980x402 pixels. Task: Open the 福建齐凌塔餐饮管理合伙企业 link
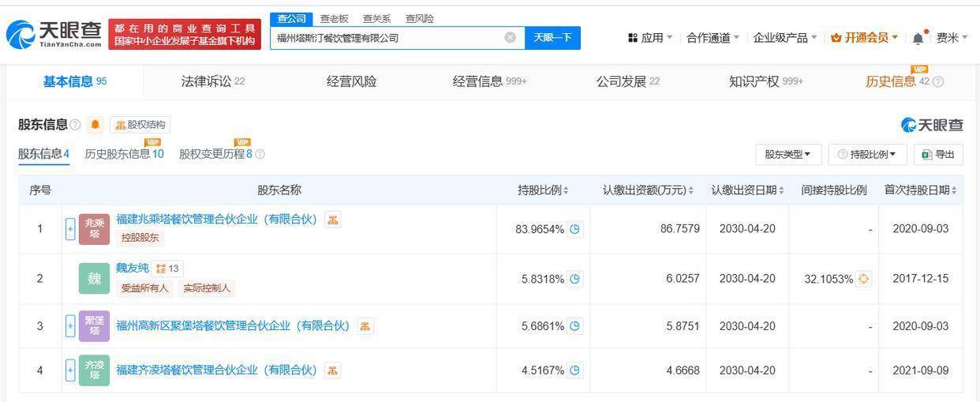[x=216, y=370]
